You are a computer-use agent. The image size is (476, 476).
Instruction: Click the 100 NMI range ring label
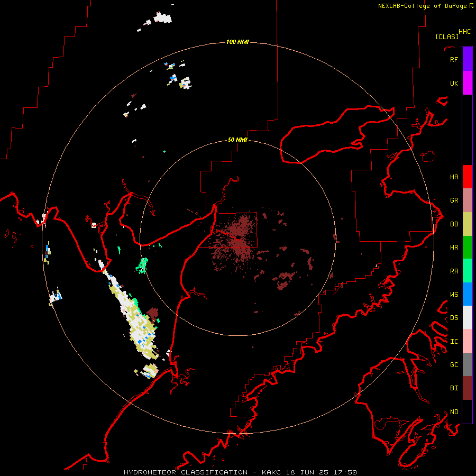coord(237,42)
